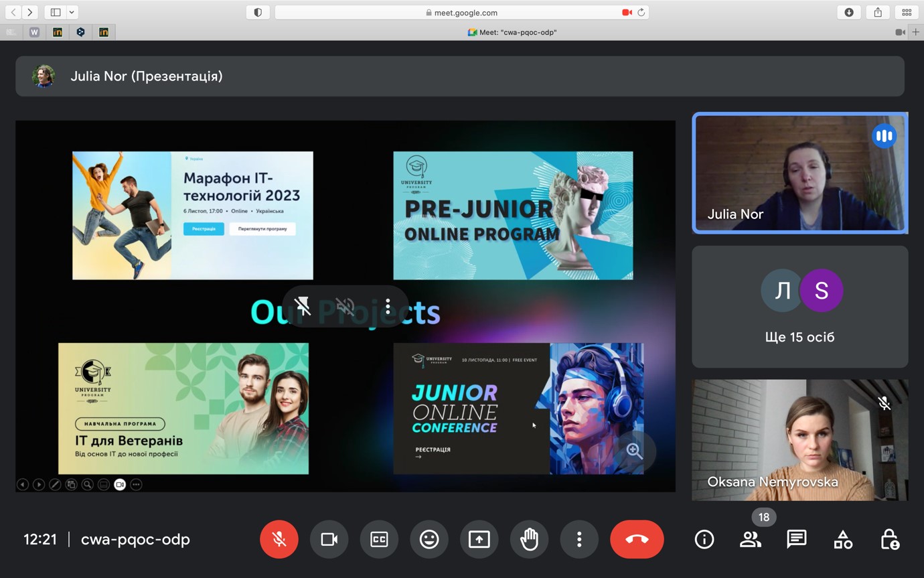924x578 pixels.
Task: Click 'Переглянути програму' on the Марафон slide
Action: tap(262, 229)
